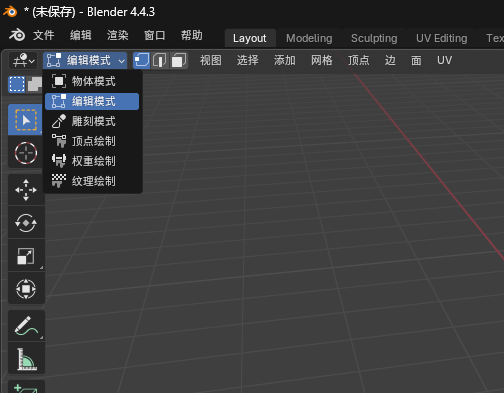Select the Annotate pencil tool

click(x=26, y=326)
